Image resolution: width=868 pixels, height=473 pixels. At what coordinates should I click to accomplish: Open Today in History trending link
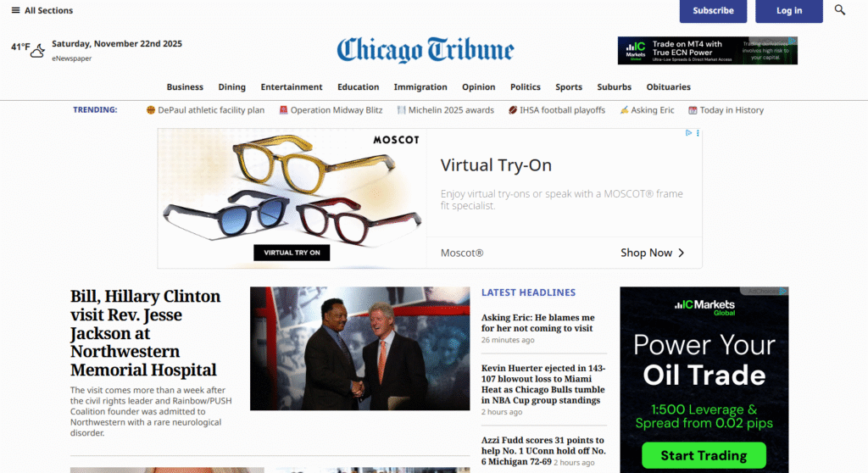point(732,109)
